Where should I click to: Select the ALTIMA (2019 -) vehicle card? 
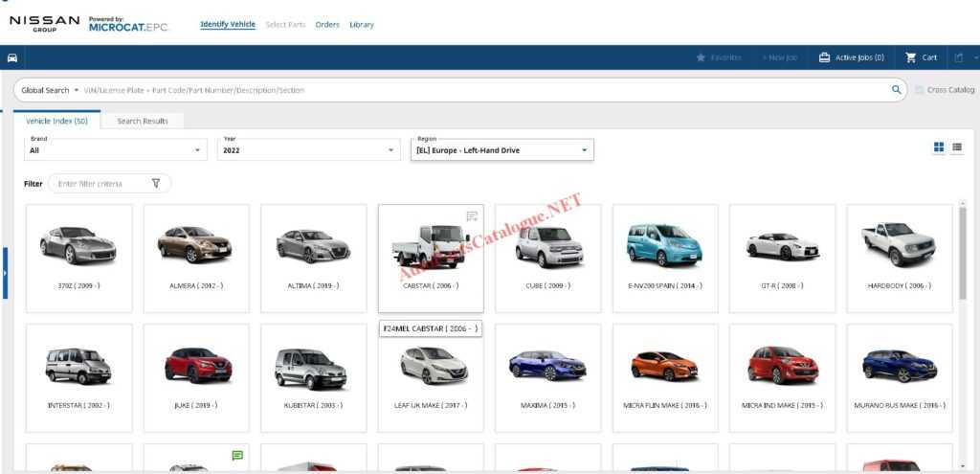(x=314, y=259)
